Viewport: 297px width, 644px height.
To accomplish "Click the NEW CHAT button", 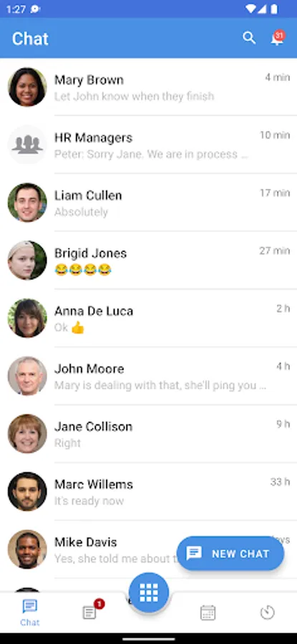I will [230, 553].
